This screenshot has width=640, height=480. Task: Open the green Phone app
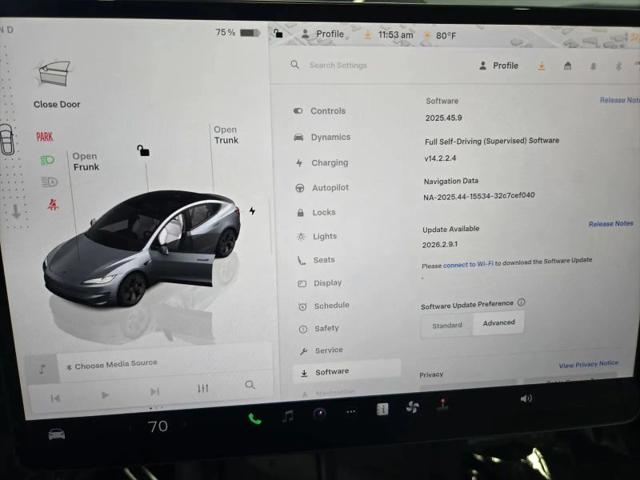click(x=255, y=419)
